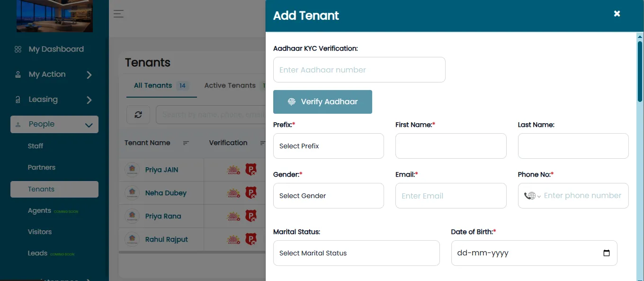This screenshot has height=281, width=644.
Task: Click the People sidebar icon
Action: point(18,124)
